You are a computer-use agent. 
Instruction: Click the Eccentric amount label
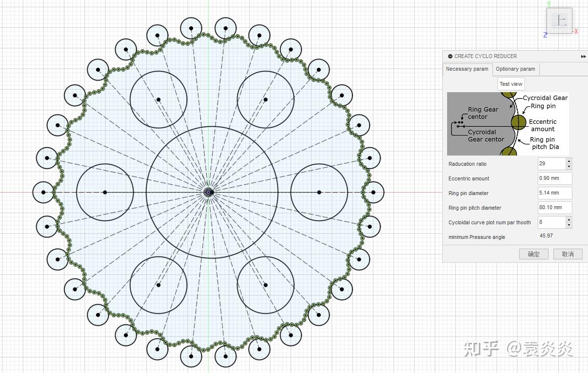469,179
